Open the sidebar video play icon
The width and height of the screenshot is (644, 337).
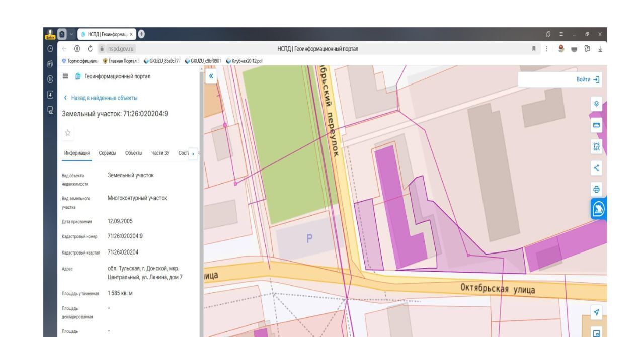pyautogui.click(x=50, y=80)
